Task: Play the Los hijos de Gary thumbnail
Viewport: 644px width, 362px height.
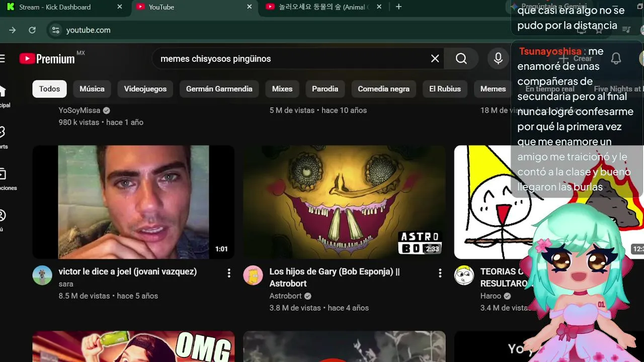Action: pyautogui.click(x=344, y=202)
